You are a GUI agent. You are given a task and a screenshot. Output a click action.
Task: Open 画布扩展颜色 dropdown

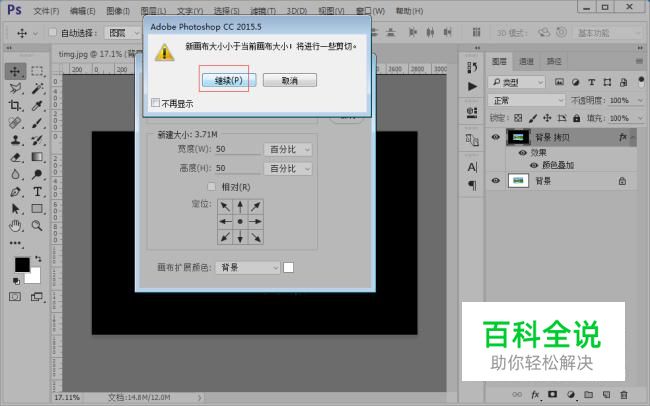[x=248, y=268]
